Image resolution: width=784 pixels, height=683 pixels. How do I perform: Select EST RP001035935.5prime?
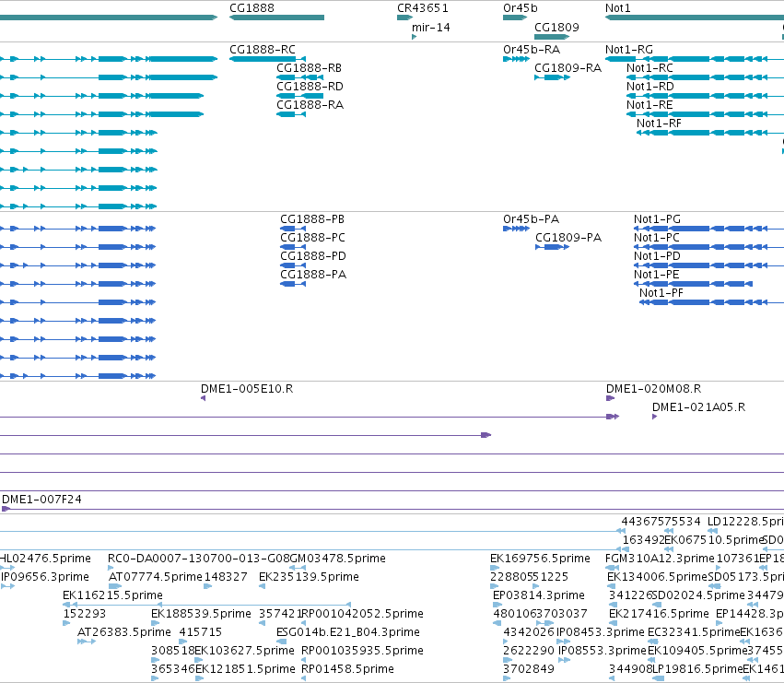(x=304, y=660)
